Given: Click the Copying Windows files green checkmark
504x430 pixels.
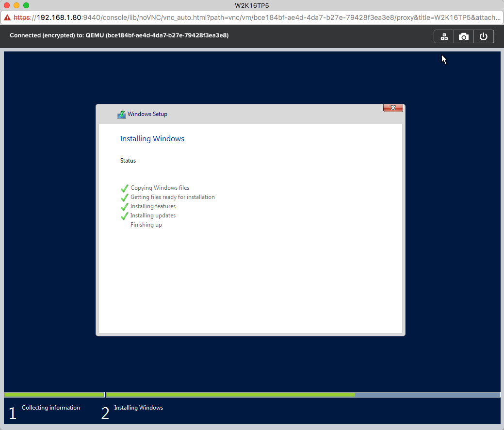Looking at the screenshot, I should pos(124,188).
